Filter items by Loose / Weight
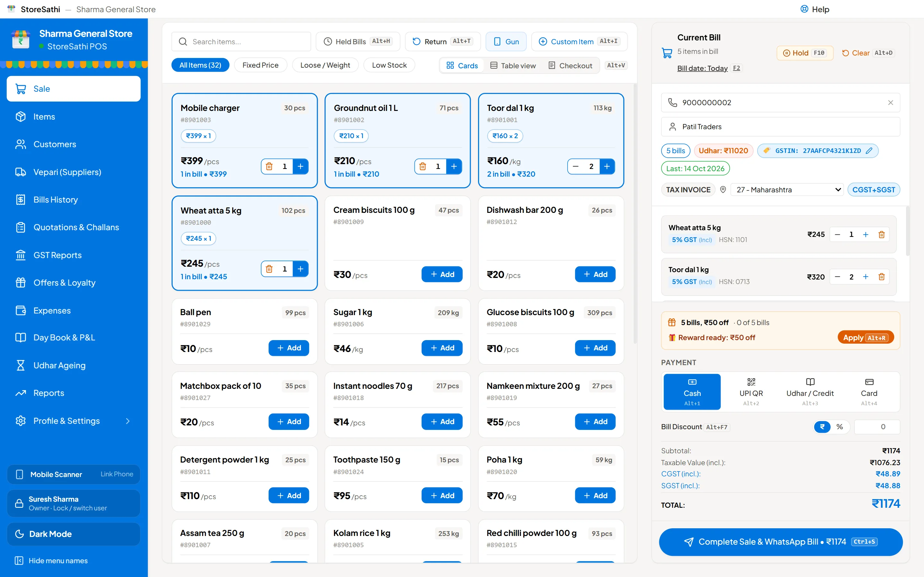 point(325,65)
